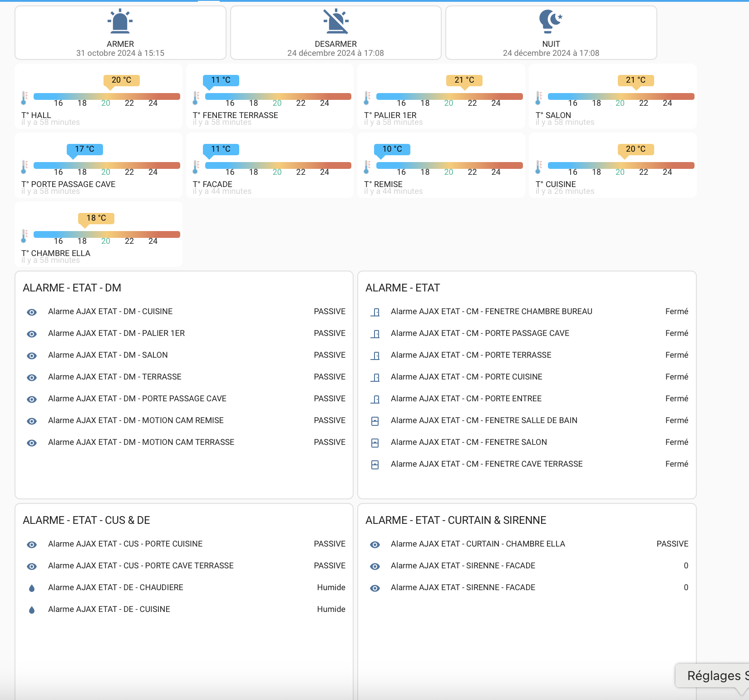Click the T° SALON temperature gauge bar
Screen dimensions: 749x700
coord(621,96)
